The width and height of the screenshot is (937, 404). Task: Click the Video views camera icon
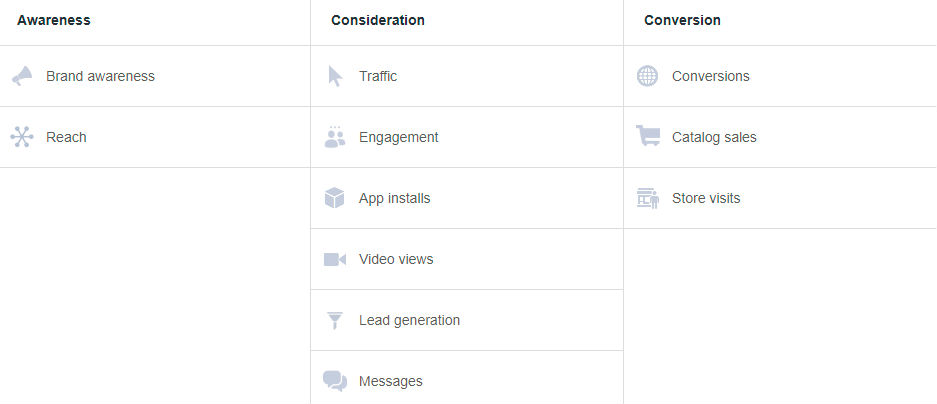[x=335, y=259]
